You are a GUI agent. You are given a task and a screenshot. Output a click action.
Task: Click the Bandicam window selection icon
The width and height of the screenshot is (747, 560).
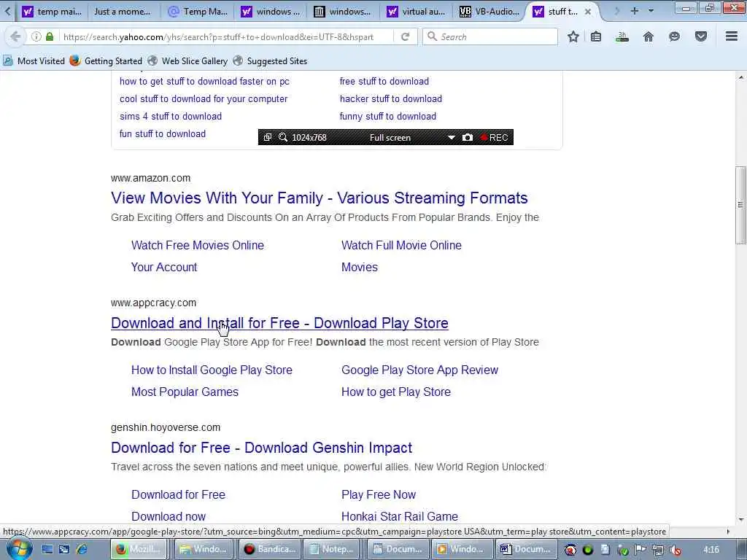tap(268, 137)
